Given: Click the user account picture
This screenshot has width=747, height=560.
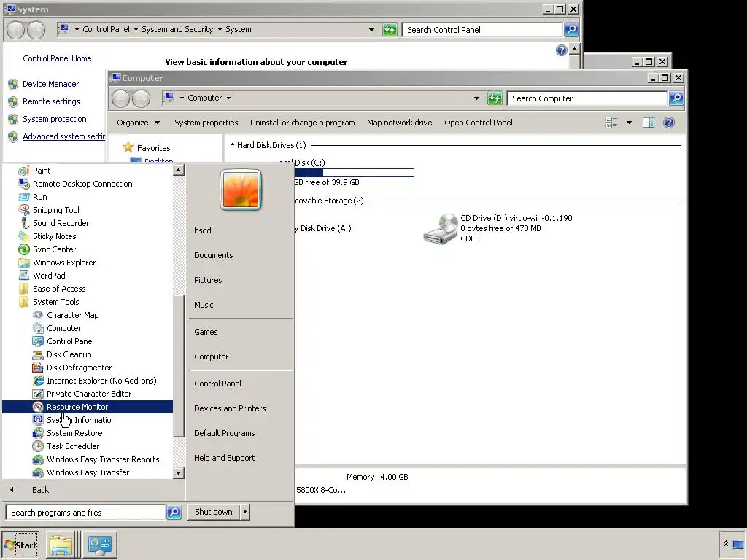Looking at the screenshot, I should (241, 190).
